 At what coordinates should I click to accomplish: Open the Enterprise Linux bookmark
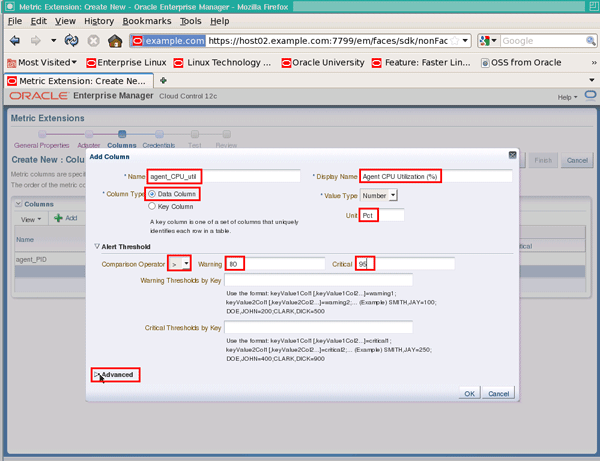pos(126,62)
